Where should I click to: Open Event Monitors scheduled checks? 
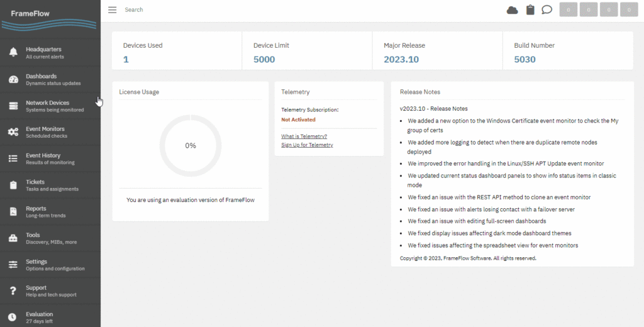[50, 132]
